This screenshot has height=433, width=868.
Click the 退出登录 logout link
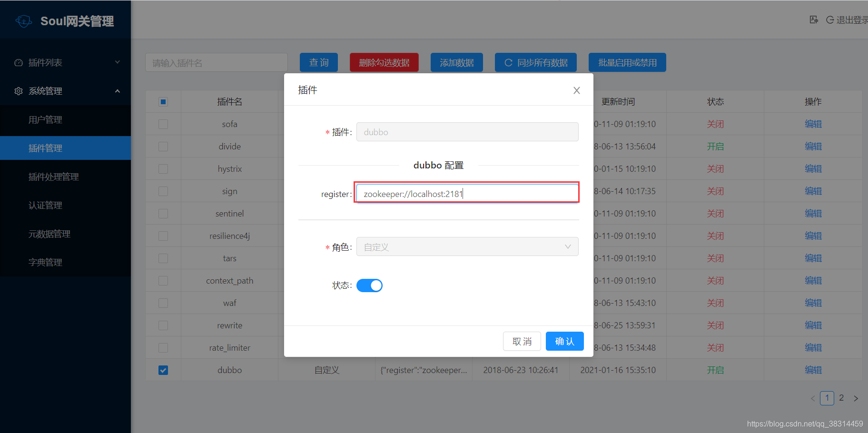848,20
